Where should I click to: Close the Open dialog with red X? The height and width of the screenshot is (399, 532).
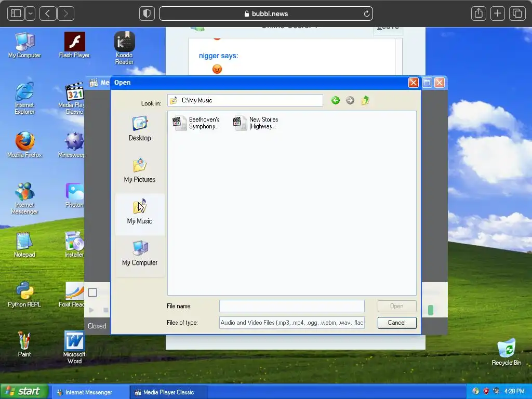coord(413,83)
